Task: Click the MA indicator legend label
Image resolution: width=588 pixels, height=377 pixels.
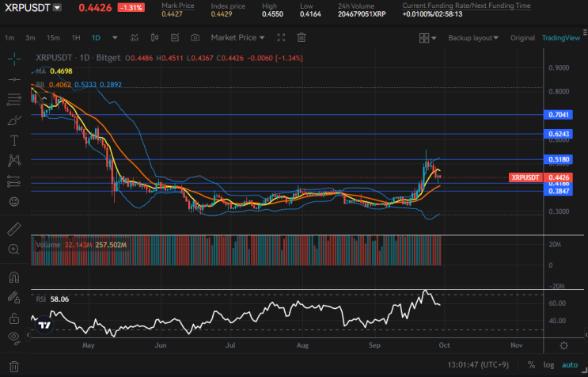Action: click(x=40, y=71)
